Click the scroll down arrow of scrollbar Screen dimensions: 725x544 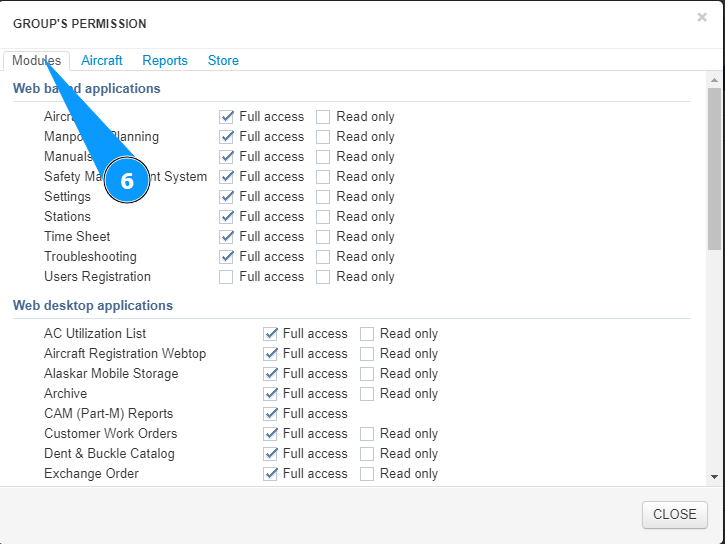tap(714, 478)
